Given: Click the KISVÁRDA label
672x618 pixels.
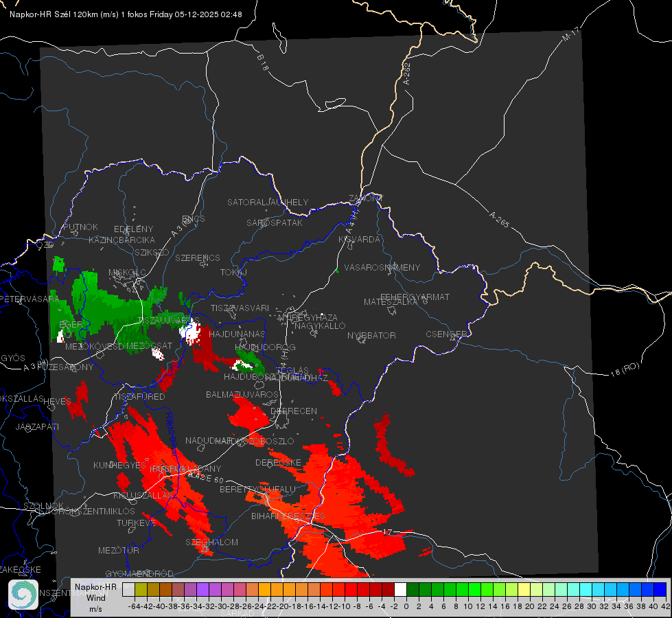Looking at the screenshot, I should [359, 240].
